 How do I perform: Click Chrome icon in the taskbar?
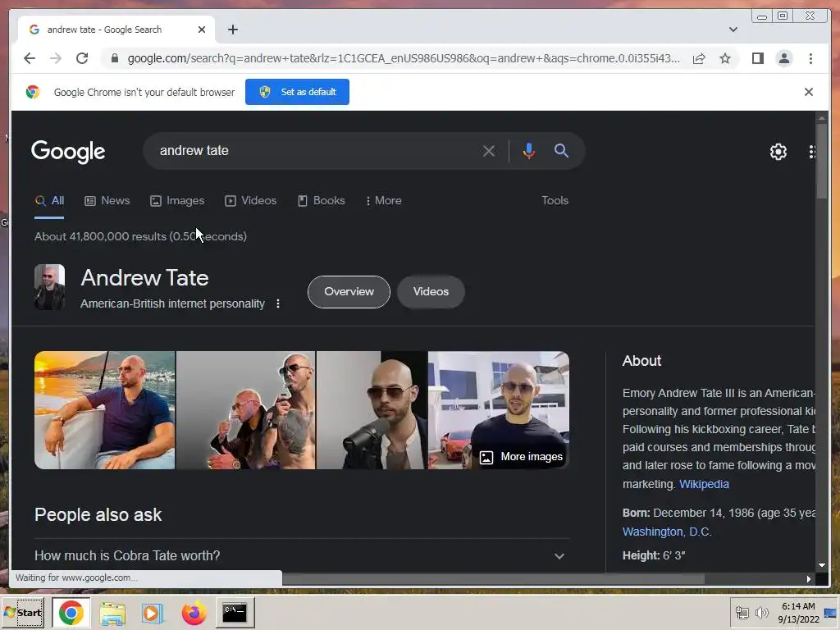coord(71,612)
